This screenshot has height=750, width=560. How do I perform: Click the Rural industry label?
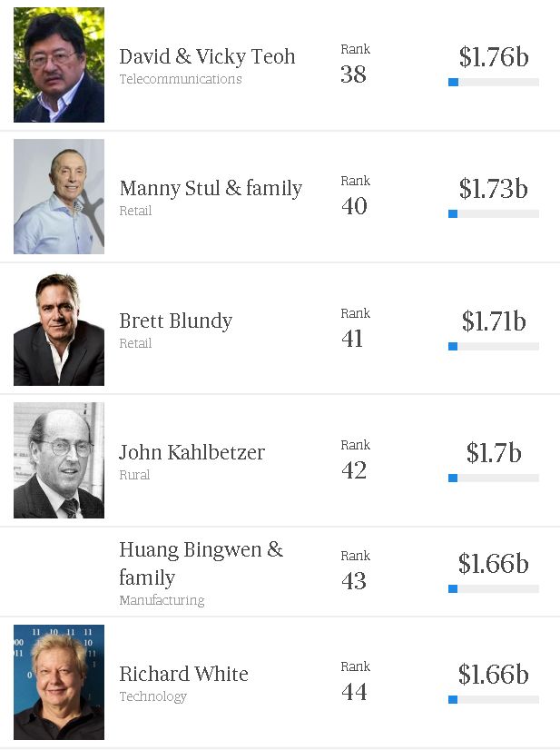(x=134, y=475)
